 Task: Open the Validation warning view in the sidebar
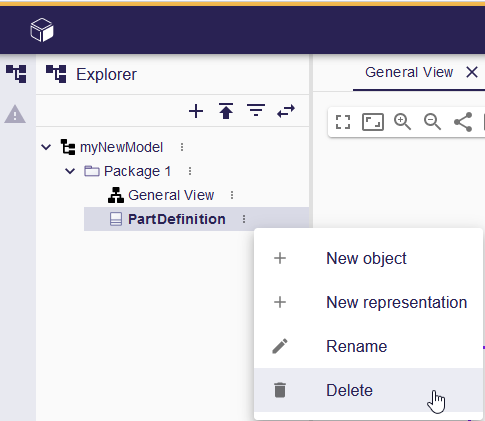[15, 114]
